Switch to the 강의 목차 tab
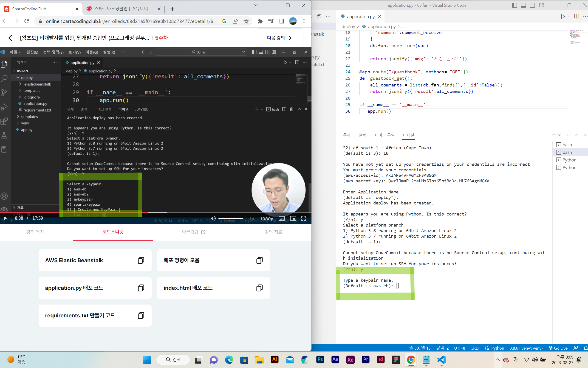This screenshot has width=588, height=368. (x=35, y=232)
